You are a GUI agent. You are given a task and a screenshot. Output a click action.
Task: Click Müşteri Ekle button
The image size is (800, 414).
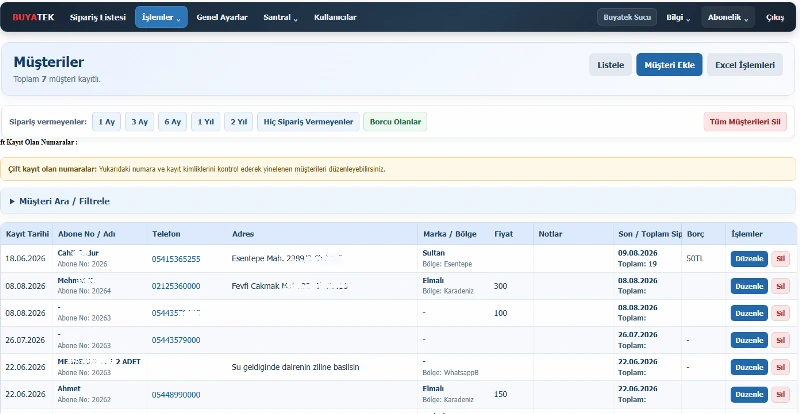click(669, 65)
